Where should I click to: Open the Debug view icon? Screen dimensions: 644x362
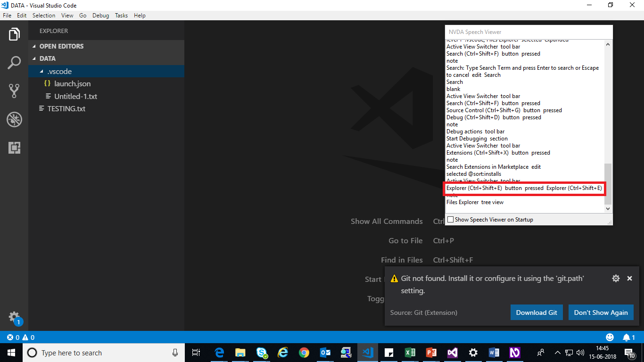click(x=14, y=119)
